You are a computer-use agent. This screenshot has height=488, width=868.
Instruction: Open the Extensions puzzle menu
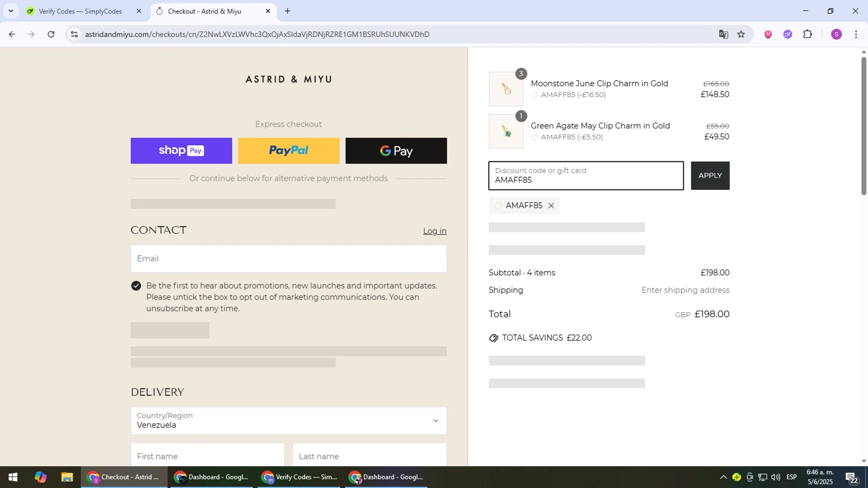click(x=808, y=34)
